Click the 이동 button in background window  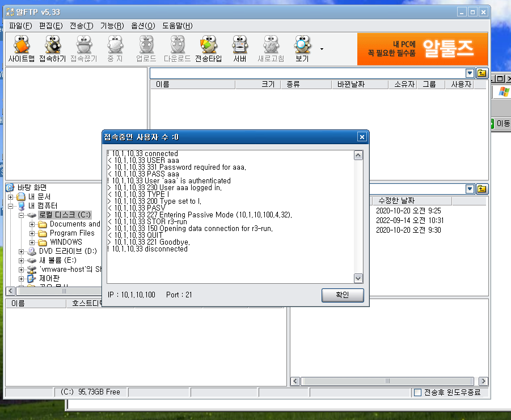(x=501, y=124)
